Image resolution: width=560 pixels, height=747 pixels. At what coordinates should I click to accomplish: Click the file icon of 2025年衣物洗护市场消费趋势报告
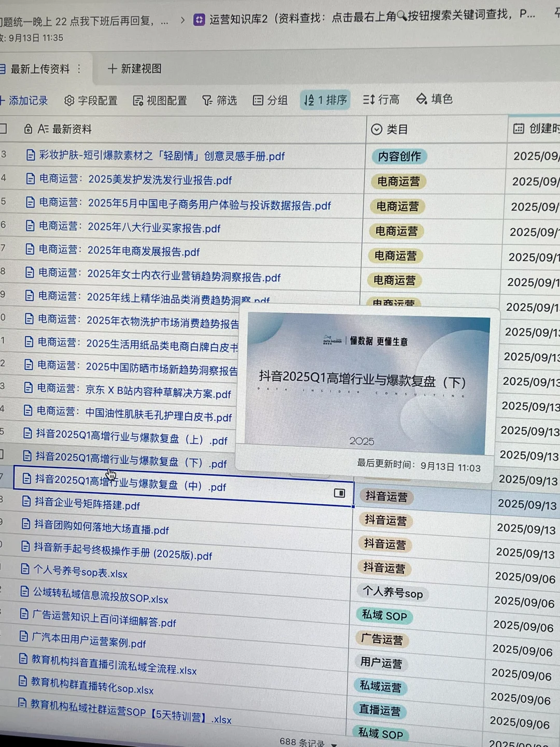30,319
